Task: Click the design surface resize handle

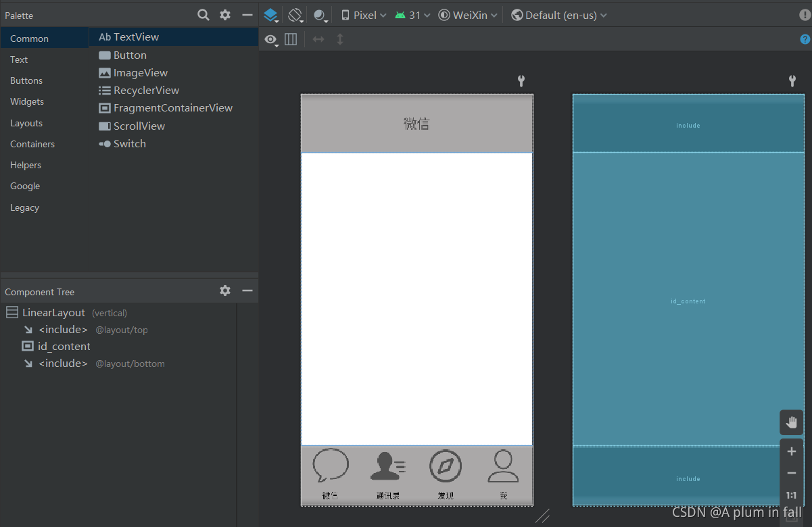Action: [x=543, y=516]
